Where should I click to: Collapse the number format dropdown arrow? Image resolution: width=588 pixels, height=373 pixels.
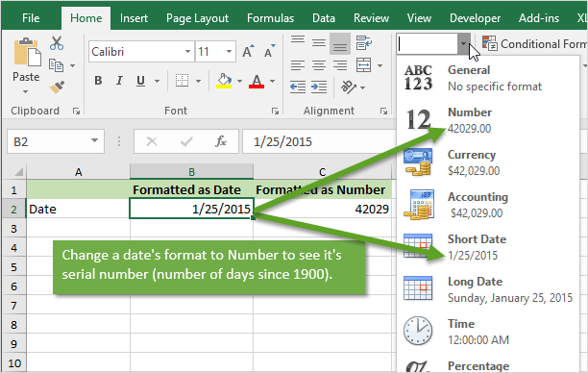coord(463,44)
